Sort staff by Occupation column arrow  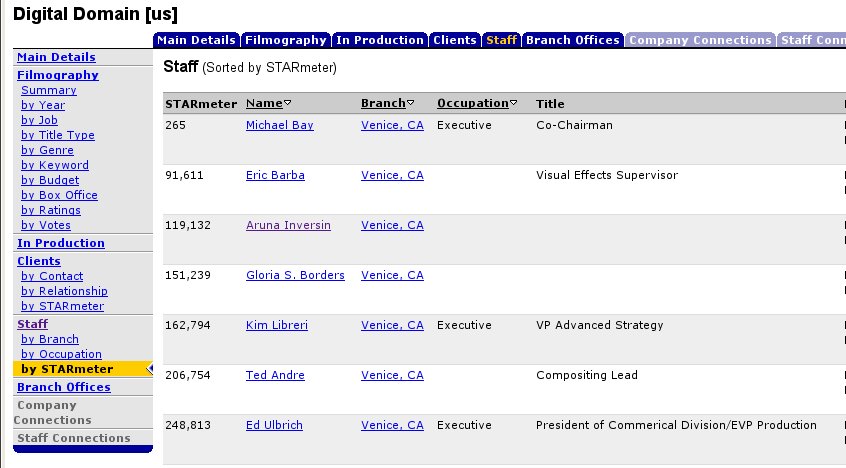tap(513, 104)
